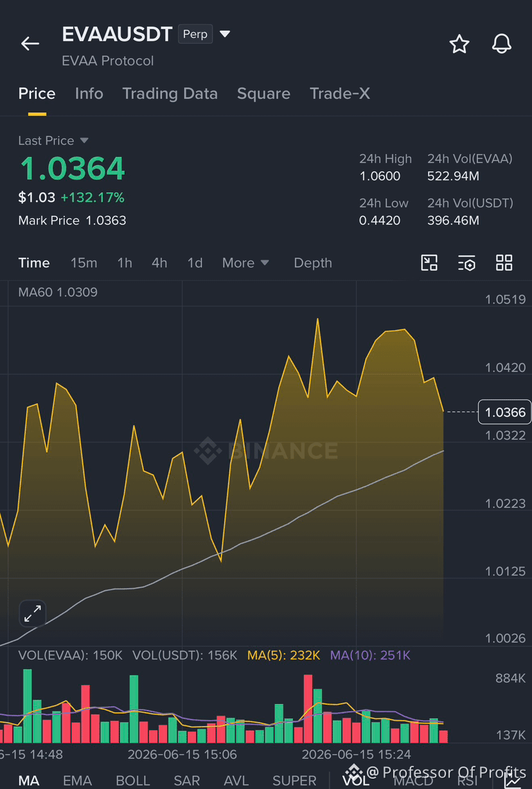The height and width of the screenshot is (789, 532).
Task: Switch to the Info tab
Action: [x=89, y=94]
